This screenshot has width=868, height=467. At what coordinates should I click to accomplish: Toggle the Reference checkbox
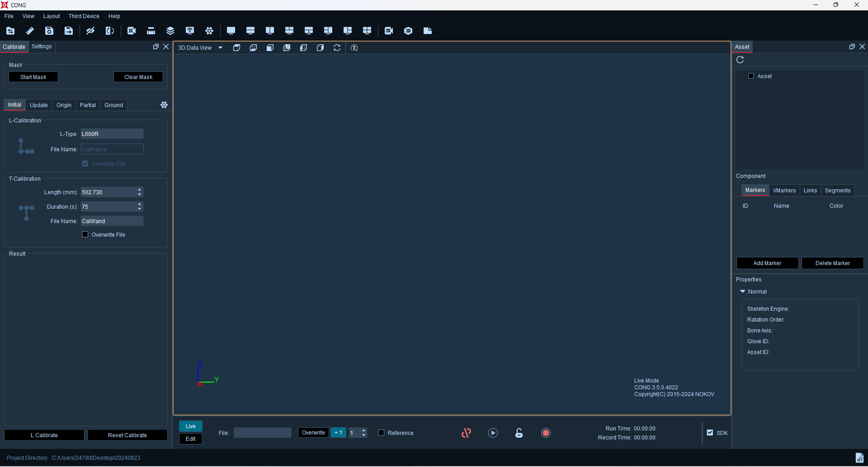tap(381, 433)
